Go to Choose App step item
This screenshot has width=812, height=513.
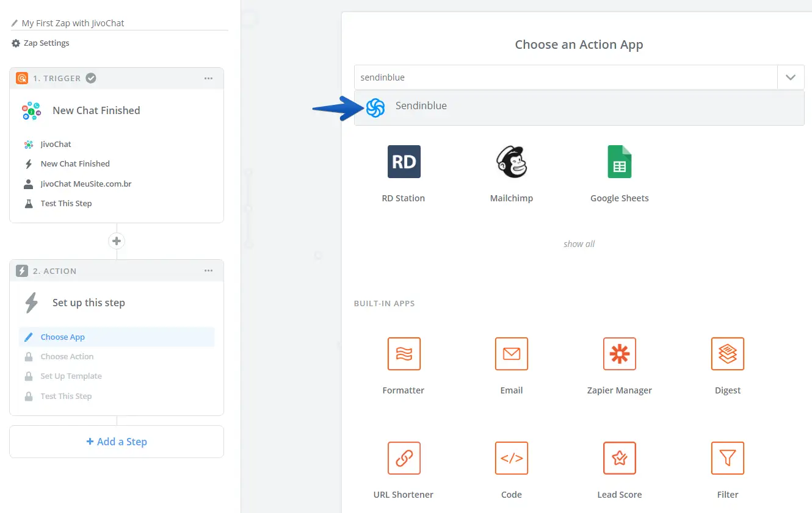pos(63,337)
